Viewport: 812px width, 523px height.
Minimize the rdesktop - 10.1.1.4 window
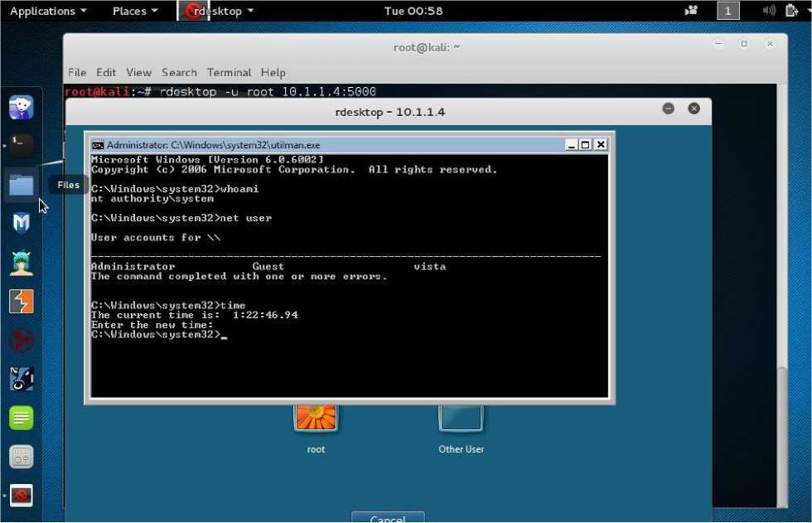(668, 109)
